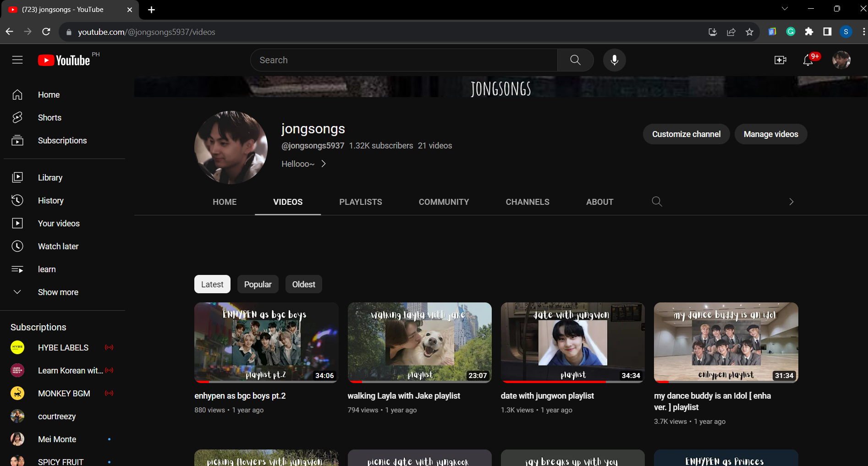Click video title 'date with jungwon playlist'
Image resolution: width=868 pixels, height=466 pixels.
click(x=547, y=396)
